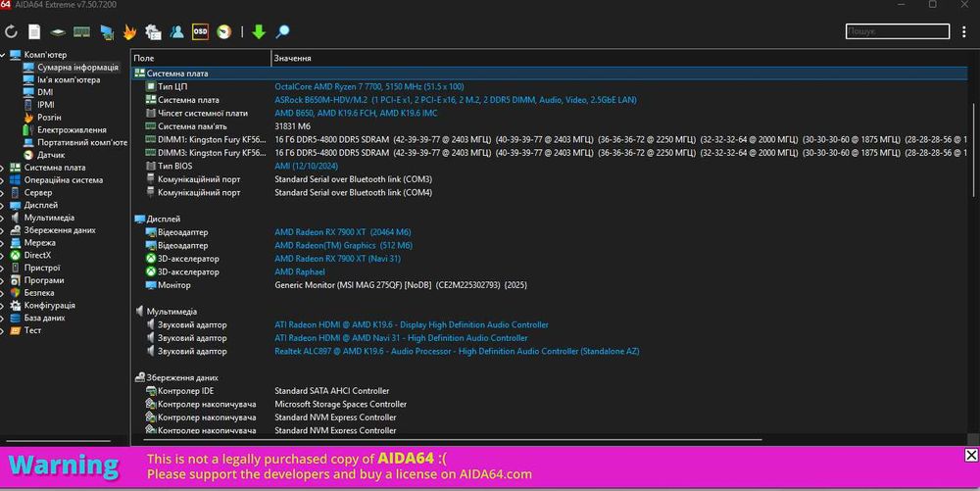Select Програми in the sidebar tree
980x491 pixels.
(x=44, y=280)
